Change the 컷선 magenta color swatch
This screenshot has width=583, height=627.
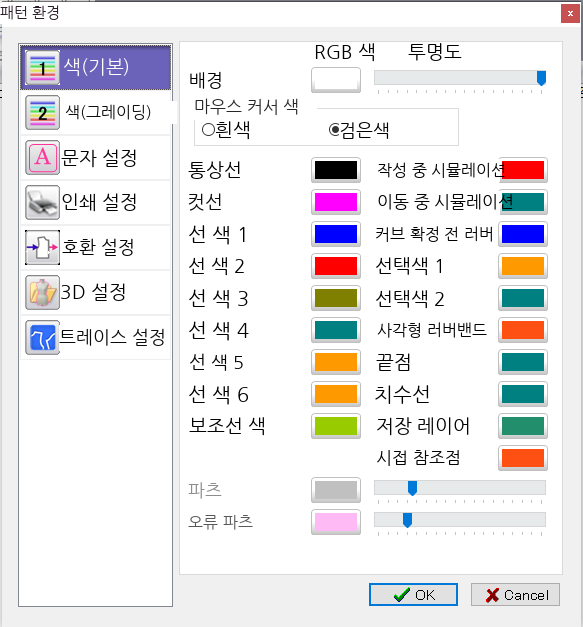(336, 202)
